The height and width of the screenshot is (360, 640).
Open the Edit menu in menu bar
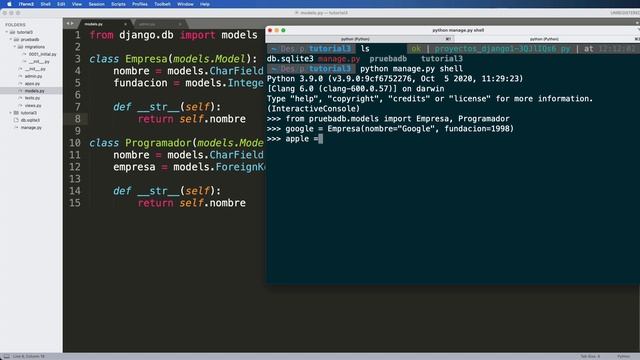tap(61, 4)
